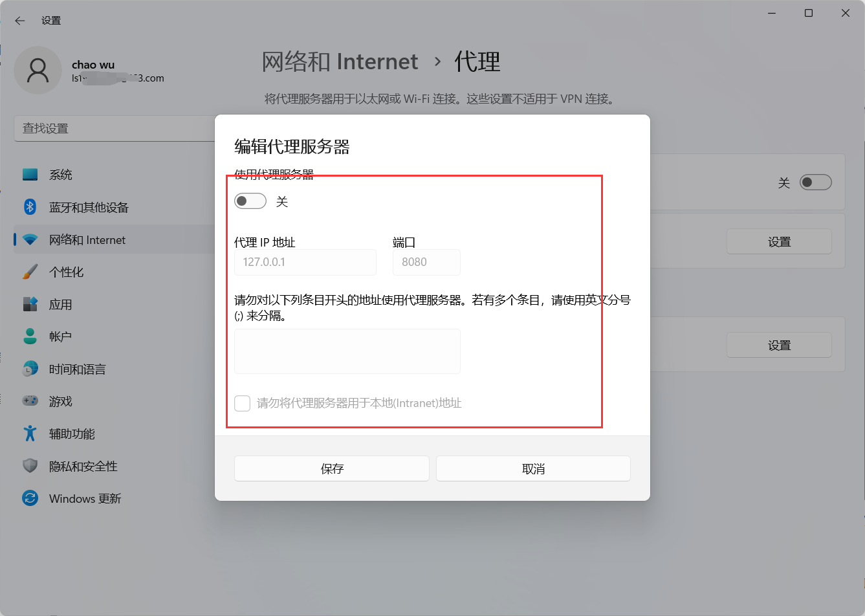Click the Windows Update (Windows 更新) icon
865x616 pixels.
click(30, 498)
